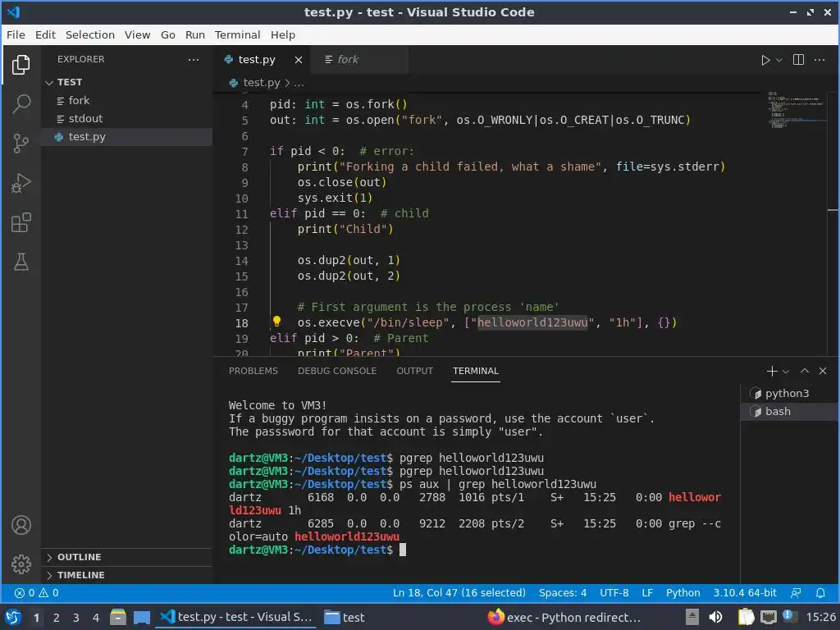This screenshot has height=630, width=840.
Task: Open the stdout file in explorer
Action: point(127,118)
